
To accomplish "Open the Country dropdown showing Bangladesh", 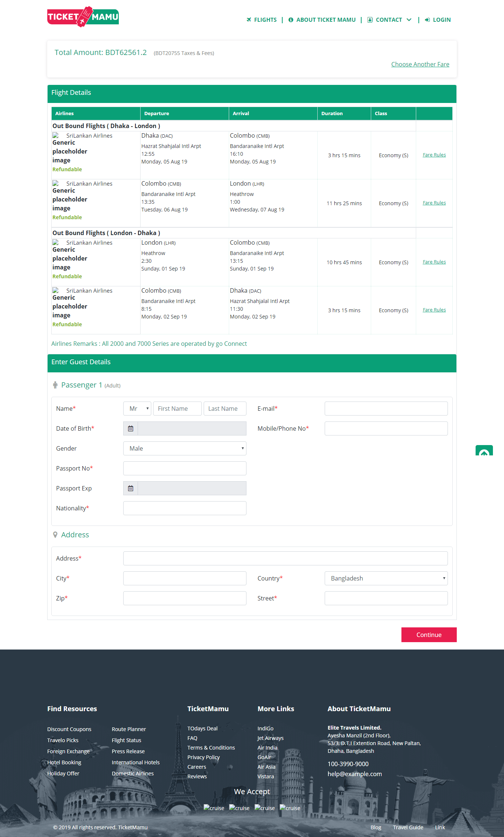I will (x=386, y=578).
